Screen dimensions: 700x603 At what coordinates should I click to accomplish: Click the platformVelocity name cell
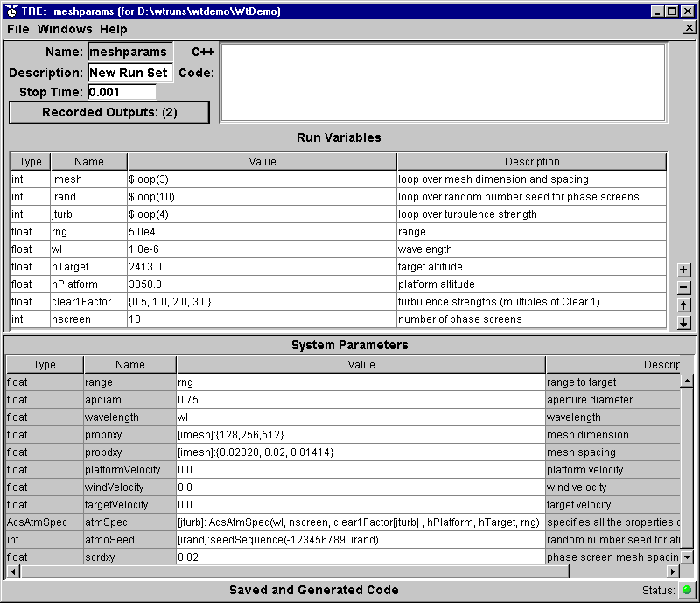coord(129,470)
